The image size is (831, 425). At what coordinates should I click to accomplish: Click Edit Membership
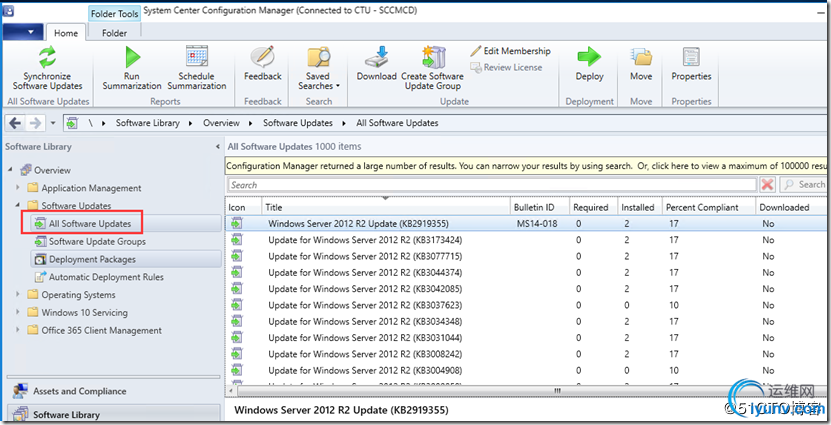tap(511, 51)
